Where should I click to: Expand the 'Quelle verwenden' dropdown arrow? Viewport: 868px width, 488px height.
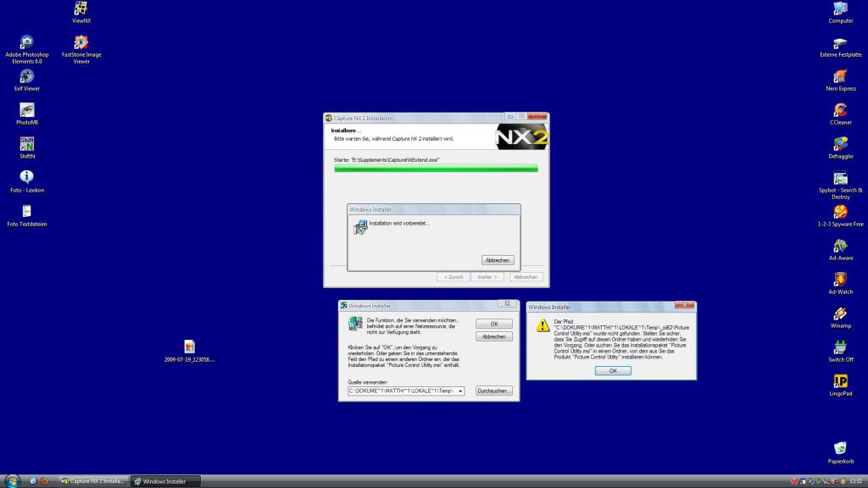click(x=460, y=391)
